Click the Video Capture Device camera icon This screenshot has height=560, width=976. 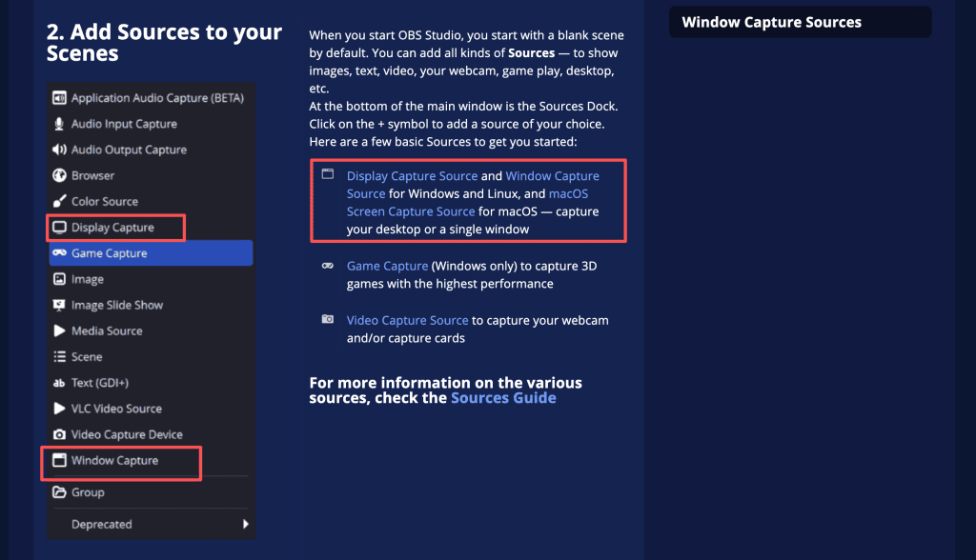[x=59, y=434]
